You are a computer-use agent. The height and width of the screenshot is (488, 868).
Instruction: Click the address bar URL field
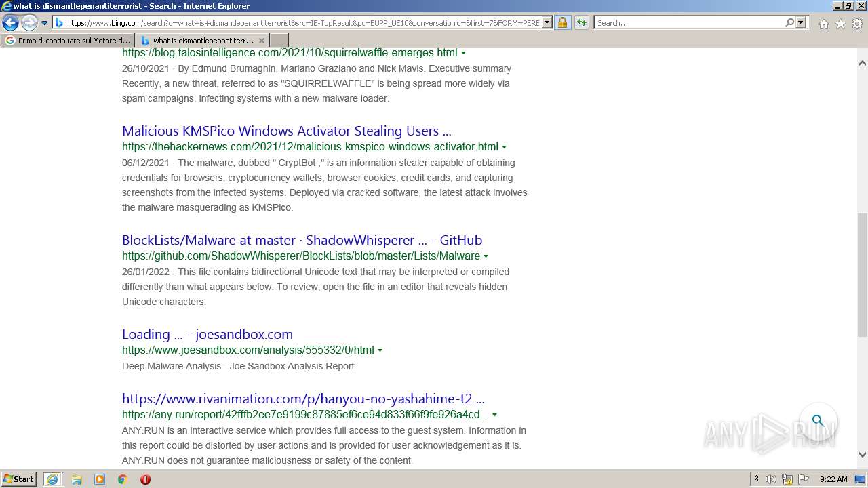click(x=302, y=23)
